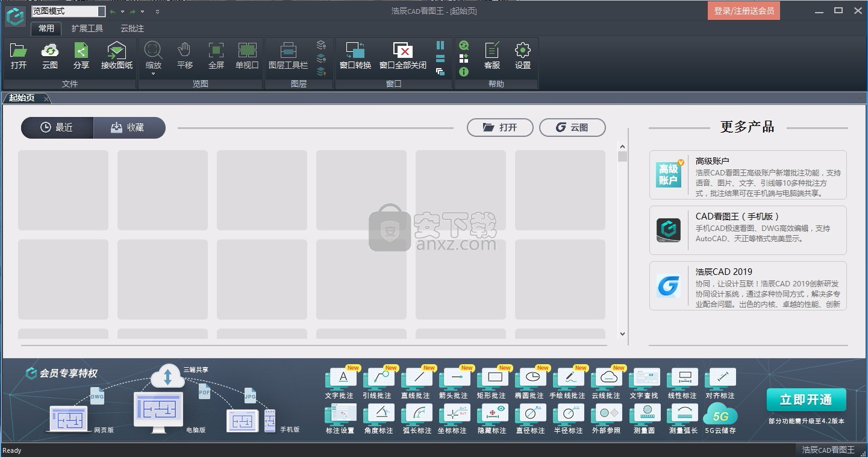Open the 高级账户 product card
Image resolution: width=868 pixels, height=457 pixels.
point(748,175)
